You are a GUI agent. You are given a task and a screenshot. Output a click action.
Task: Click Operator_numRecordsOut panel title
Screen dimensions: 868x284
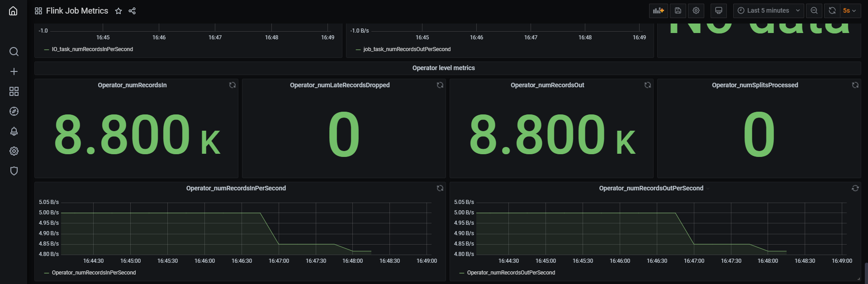(x=547, y=85)
